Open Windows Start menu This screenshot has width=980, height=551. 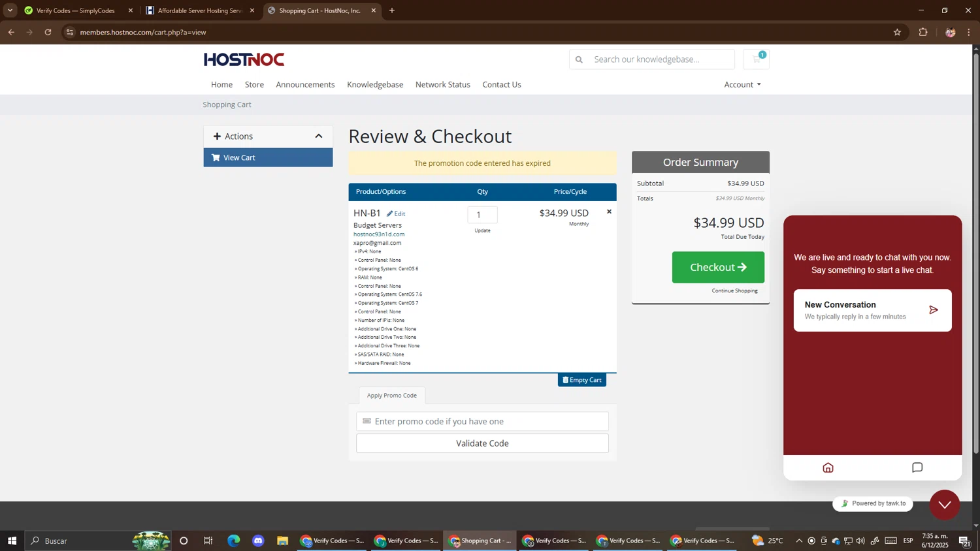coord(12,541)
